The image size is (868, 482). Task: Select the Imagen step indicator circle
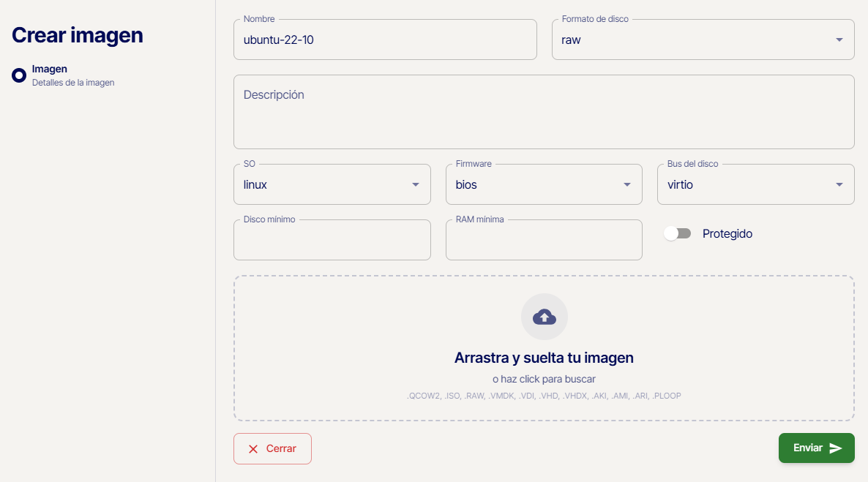click(x=19, y=74)
